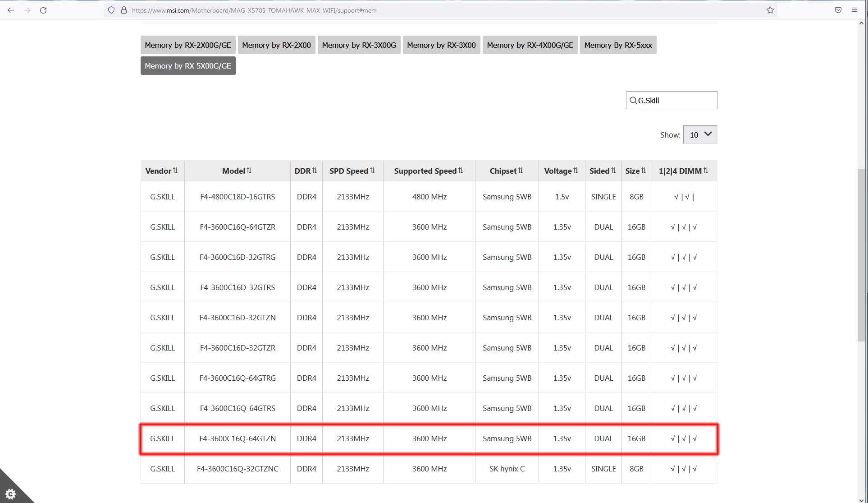Open the cookie settings gear icon

tap(10, 494)
